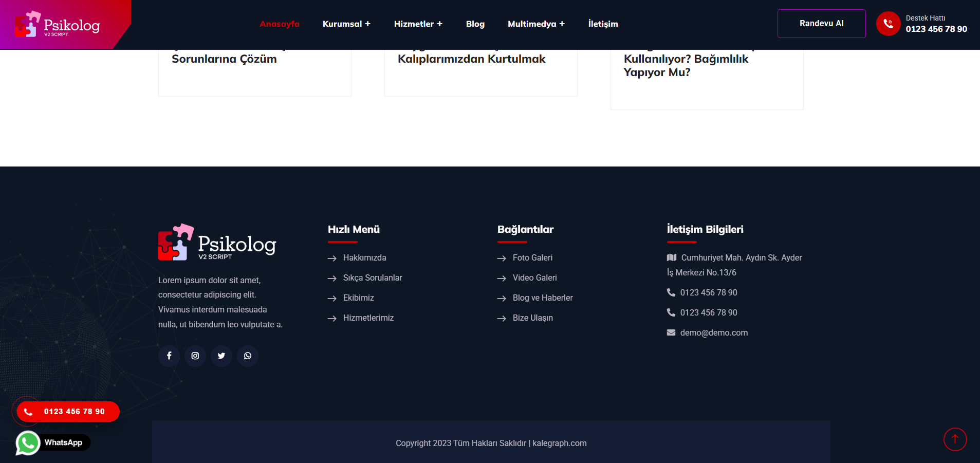Screen dimensions: 980x463
Task: Open the Multimedya submenu
Action: pos(536,24)
